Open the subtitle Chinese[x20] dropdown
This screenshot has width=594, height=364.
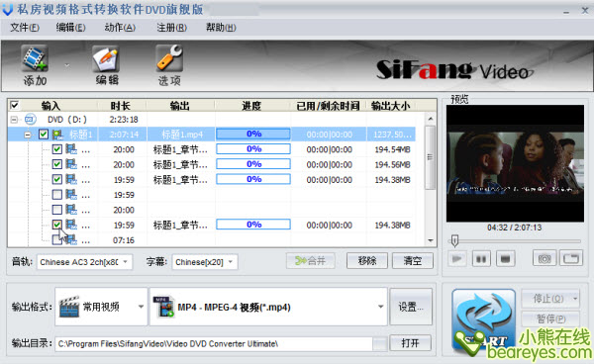click(x=205, y=262)
